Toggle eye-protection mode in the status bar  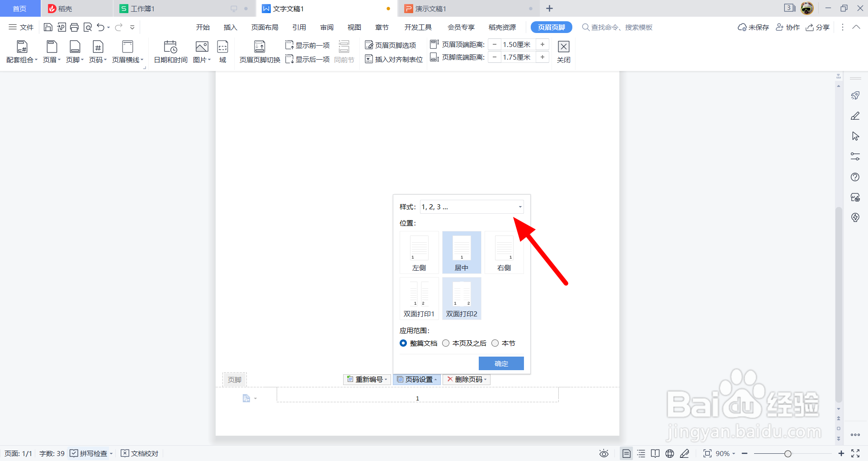(604, 453)
